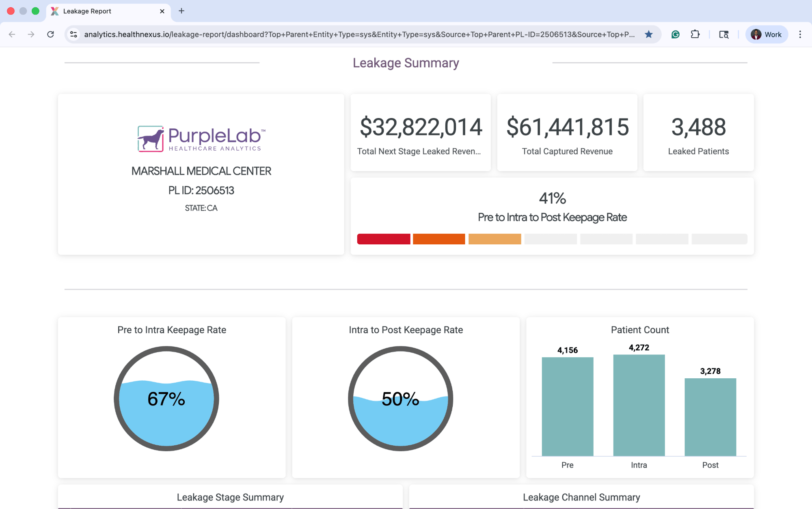Click the tab search icon in toolbar

point(723,35)
